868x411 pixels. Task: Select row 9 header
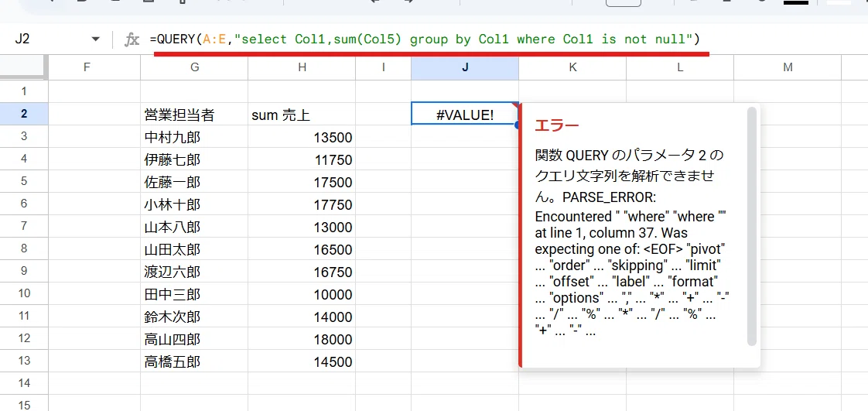pos(24,271)
